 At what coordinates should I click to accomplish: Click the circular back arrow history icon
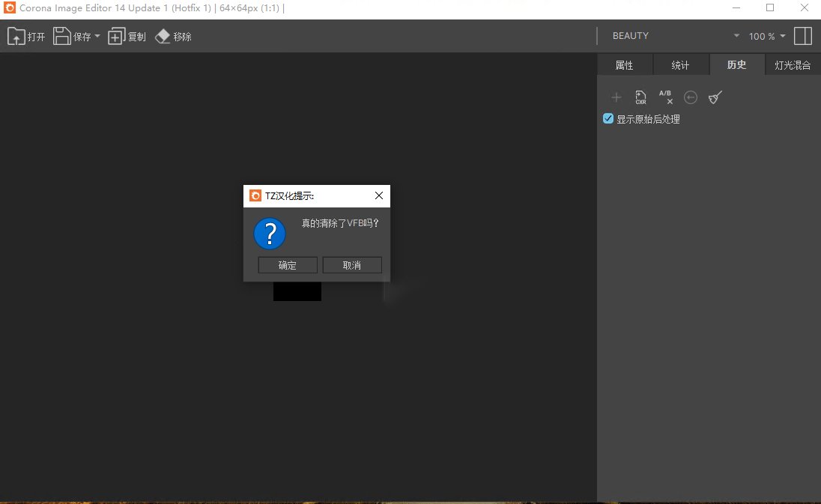pos(691,97)
